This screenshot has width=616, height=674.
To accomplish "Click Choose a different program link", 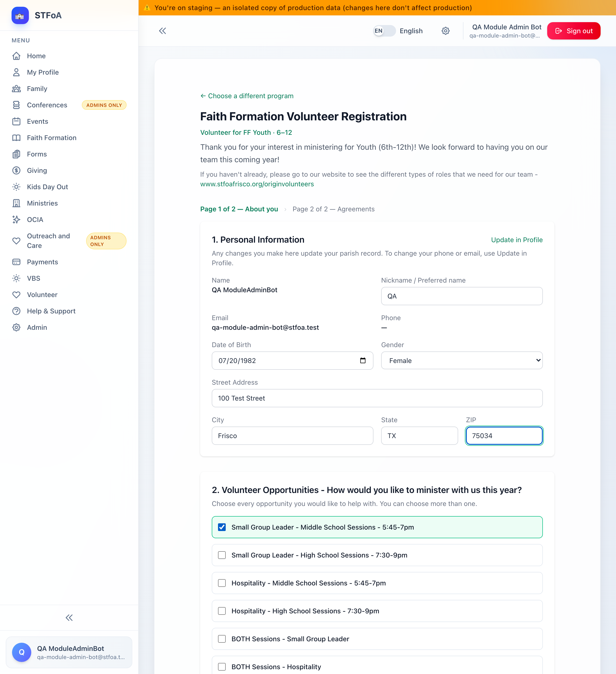I will (247, 96).
